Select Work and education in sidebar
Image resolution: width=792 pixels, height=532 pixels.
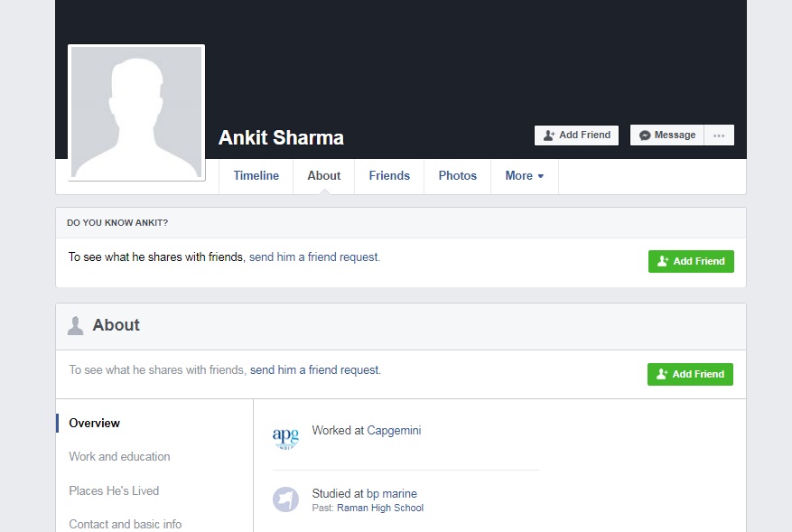coord(119,457)
